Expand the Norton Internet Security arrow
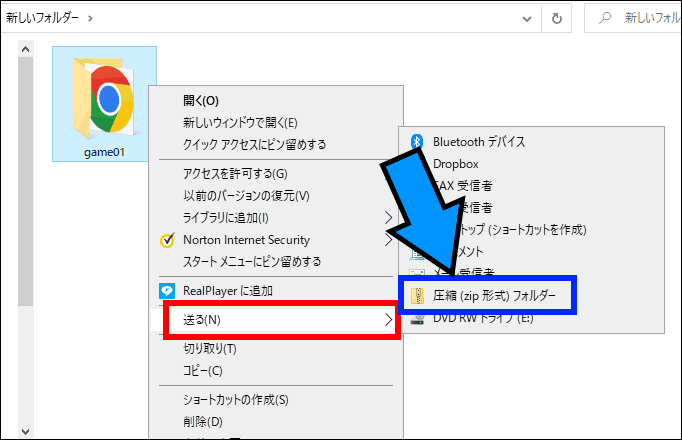The height and width of the screenshot is (440, 682). coord(388,240)
